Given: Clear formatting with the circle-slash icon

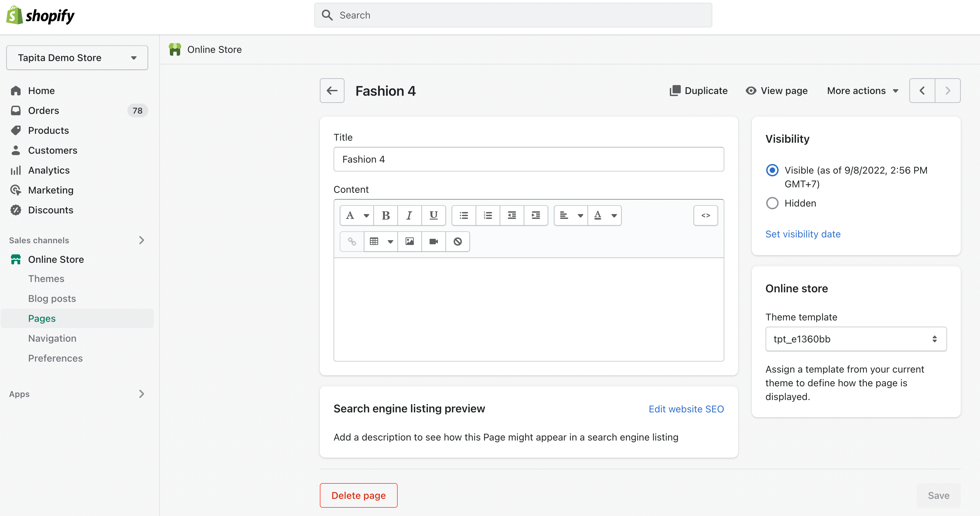Looking at the screenshot, I should click(457, 242).
